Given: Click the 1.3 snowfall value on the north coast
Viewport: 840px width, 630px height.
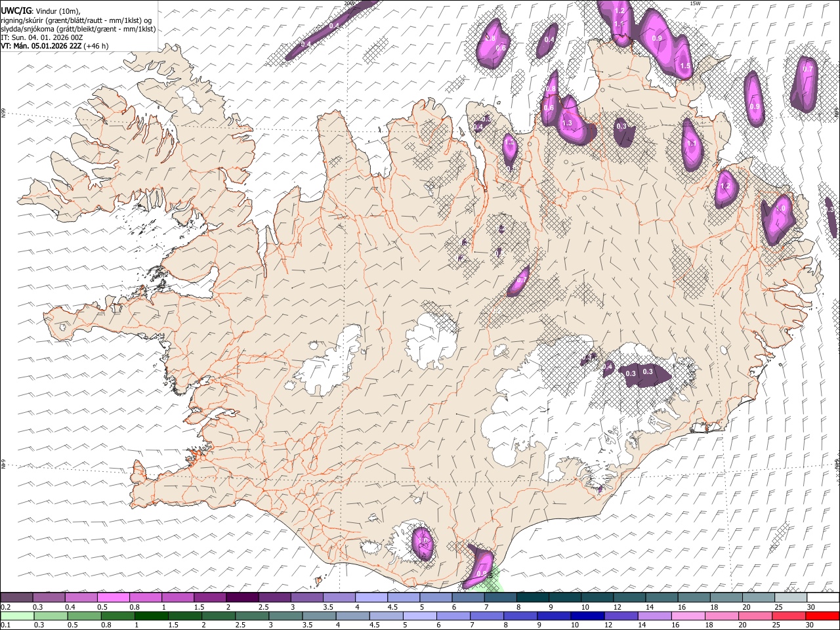Looking at the screenshot, I should point(567,123).
